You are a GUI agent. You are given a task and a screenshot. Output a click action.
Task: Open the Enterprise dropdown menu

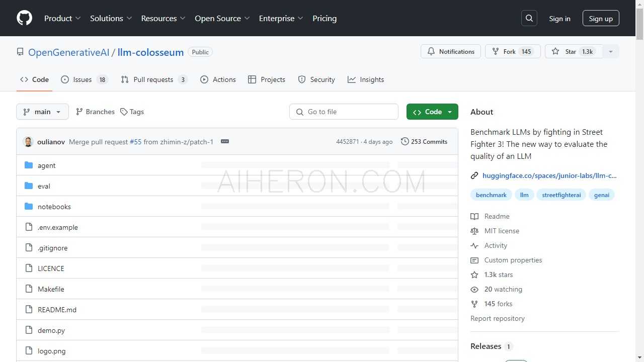pos(281,18)
